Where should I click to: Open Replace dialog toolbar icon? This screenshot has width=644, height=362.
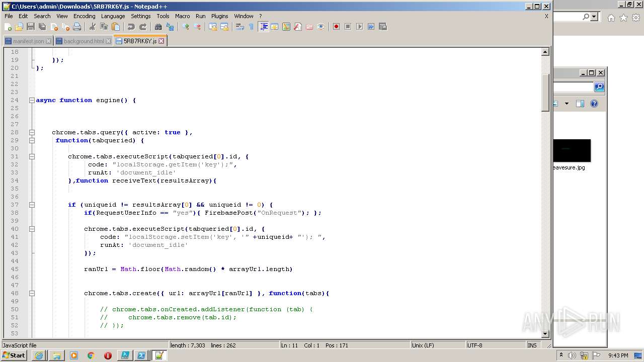pos(170,27)
